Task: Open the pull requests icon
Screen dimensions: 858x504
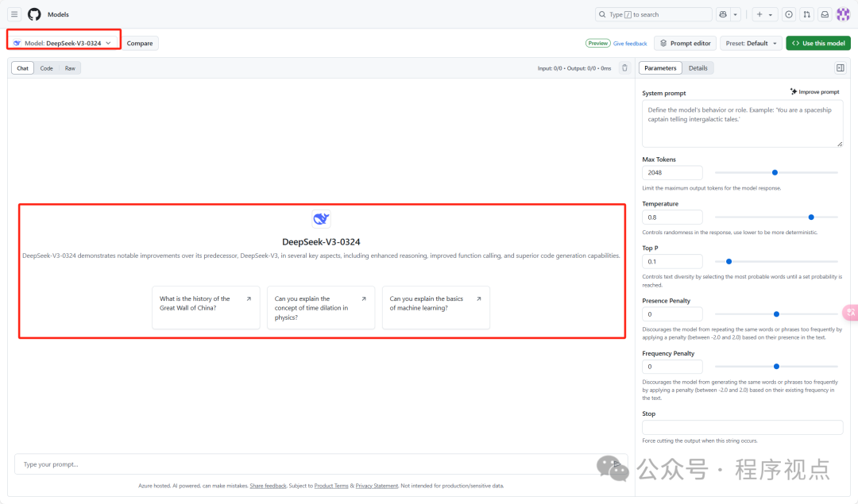Action: [x=806, y=14]
